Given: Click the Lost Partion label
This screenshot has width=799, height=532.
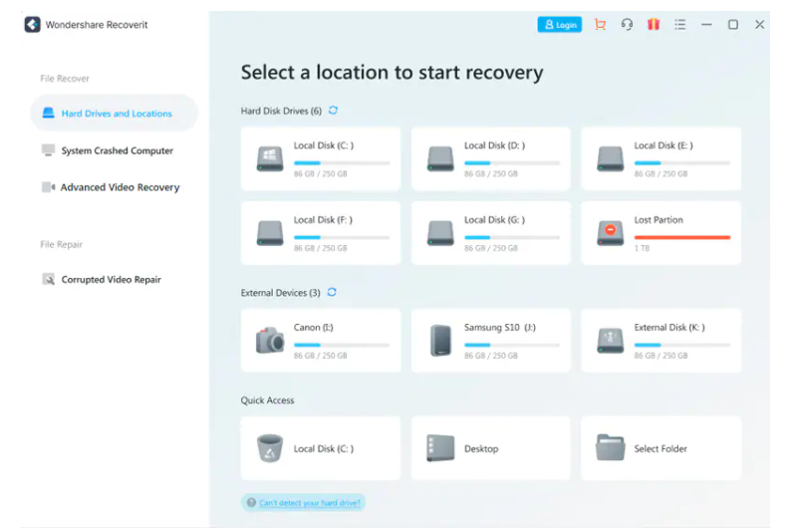Looking at the screenshot, I should [x=659, y=219].
